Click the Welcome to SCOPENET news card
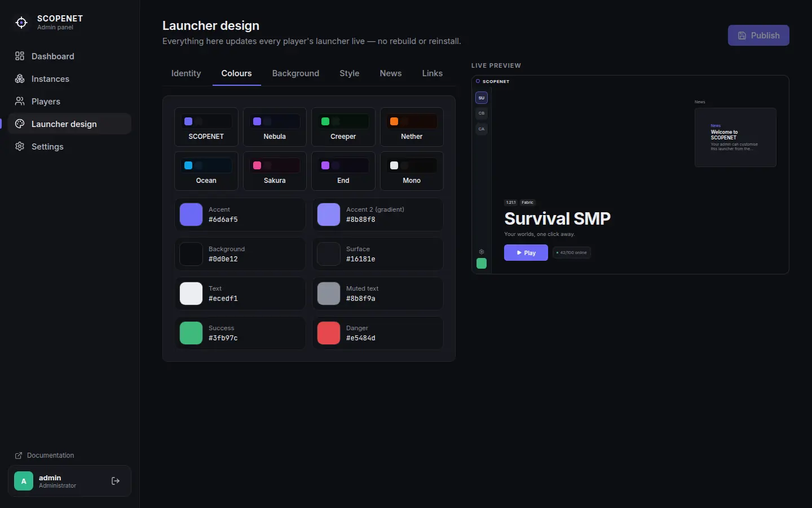The image size is (812, 508). [x=735, y=137]
